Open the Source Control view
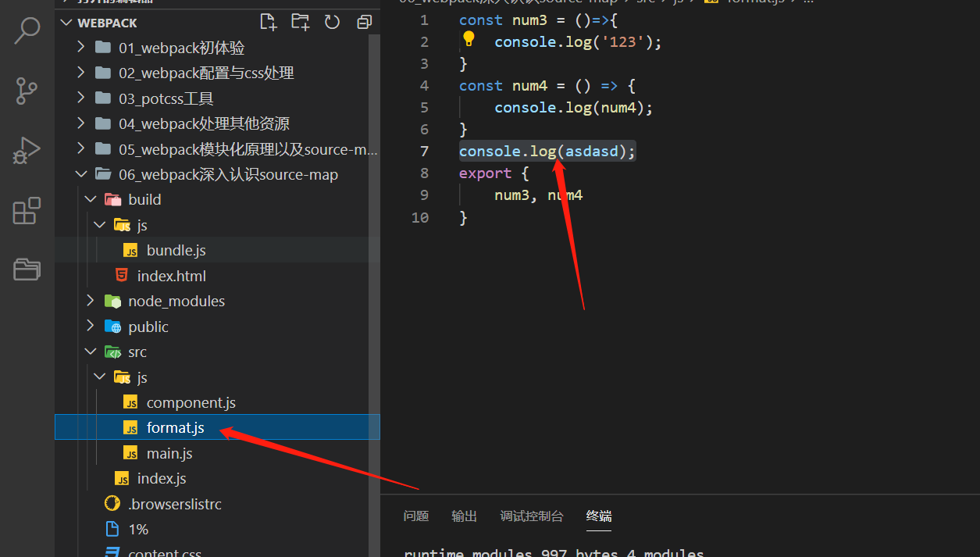Viewport: 980px width, 557px height. (27, 91)
